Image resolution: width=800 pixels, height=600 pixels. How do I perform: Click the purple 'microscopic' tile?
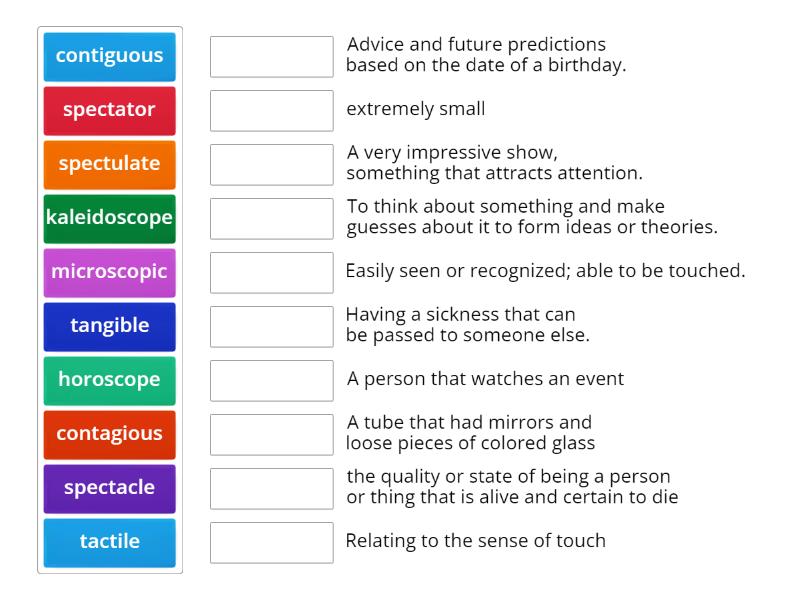[110, 272]
